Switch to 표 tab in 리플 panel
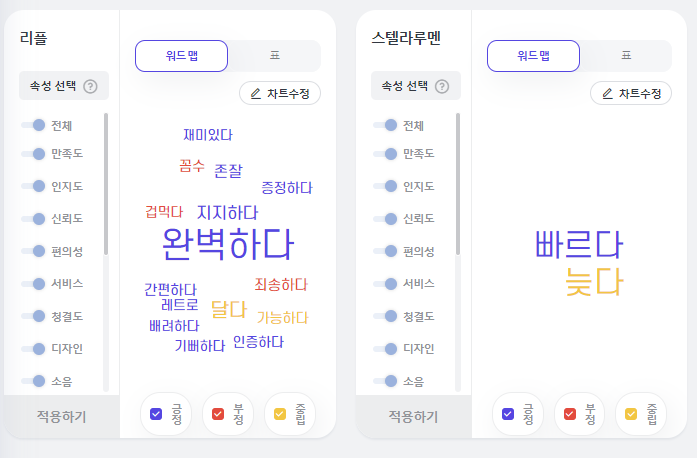 [x=275, y=56]
